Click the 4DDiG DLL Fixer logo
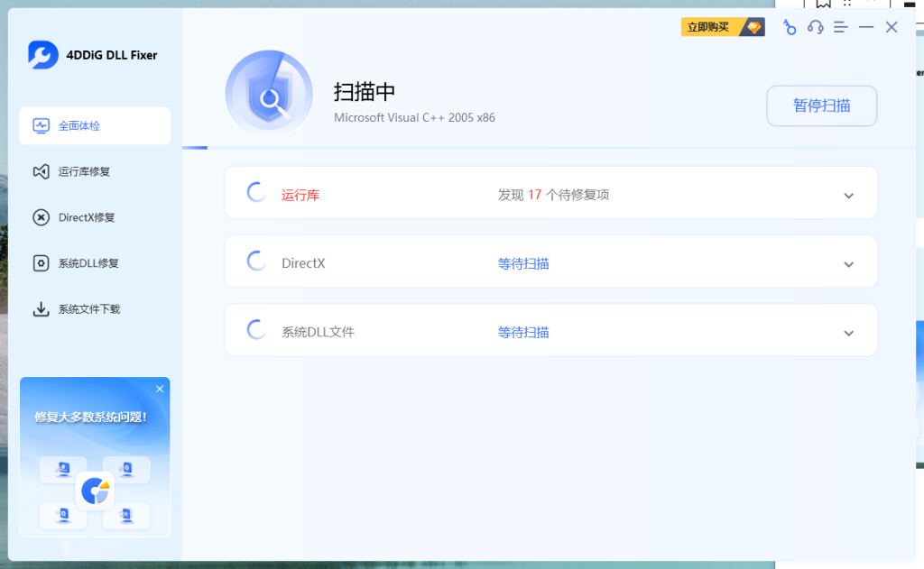This screenshot has height=569, width=924. click(43, 54)
